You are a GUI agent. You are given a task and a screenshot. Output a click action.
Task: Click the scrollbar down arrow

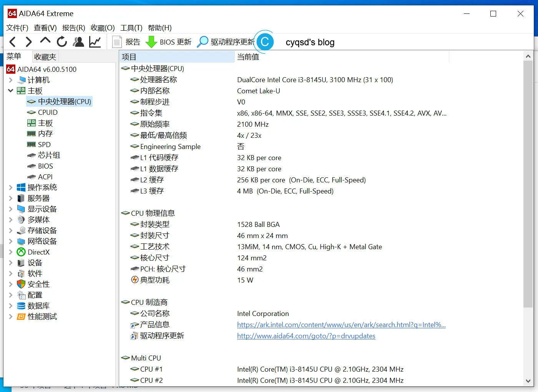click(x=528, y=381)
